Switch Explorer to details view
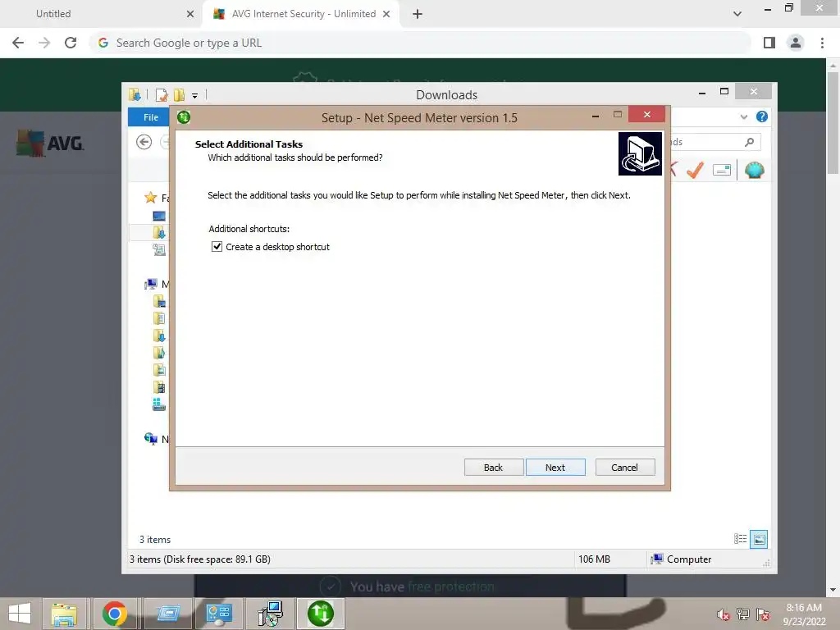Screen dimensions: 840x630 pos(741,539)
